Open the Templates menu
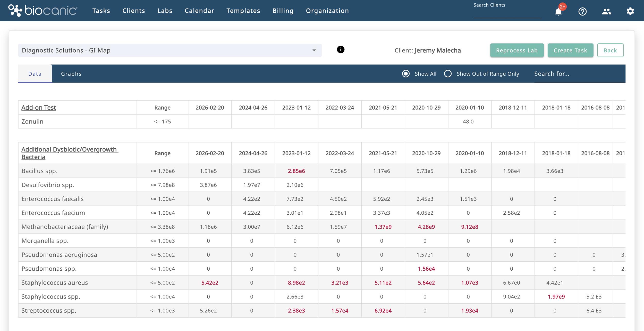 [x=243, y=11]
